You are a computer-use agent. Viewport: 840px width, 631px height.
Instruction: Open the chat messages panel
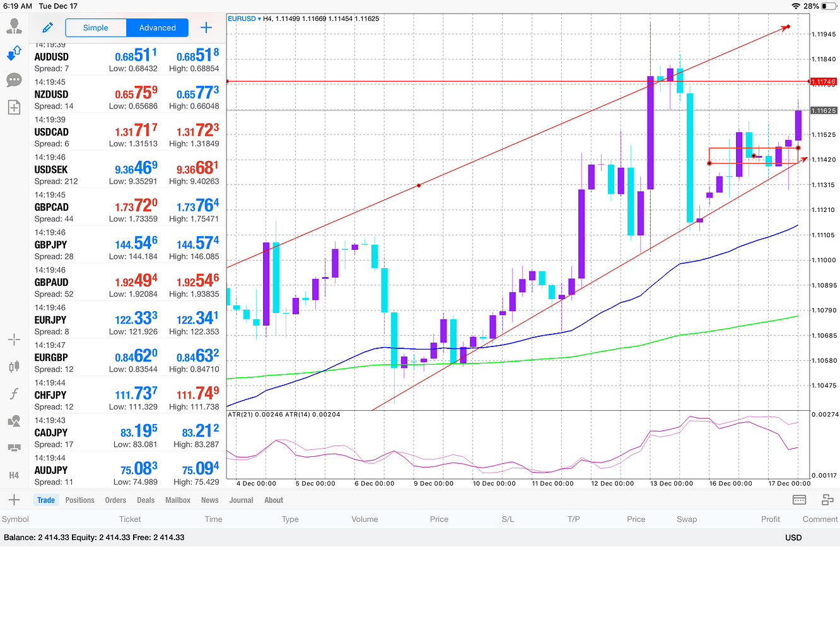[x=14, y=80]
